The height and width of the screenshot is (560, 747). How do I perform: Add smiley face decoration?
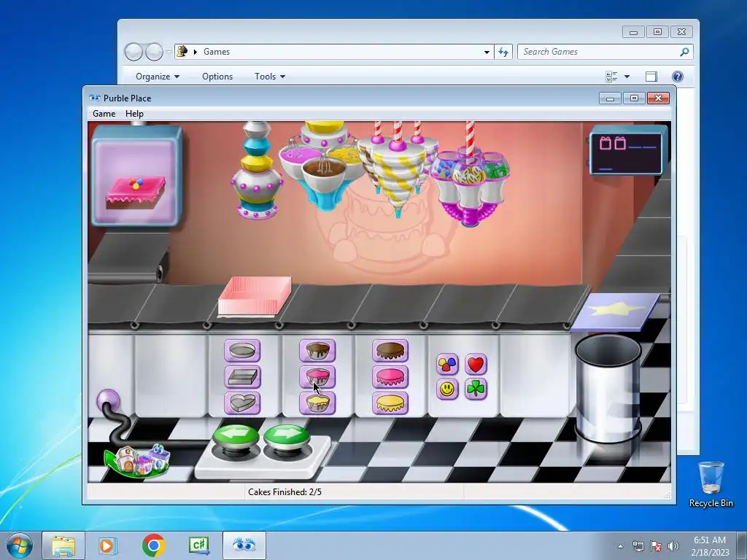tap(447, 389)
